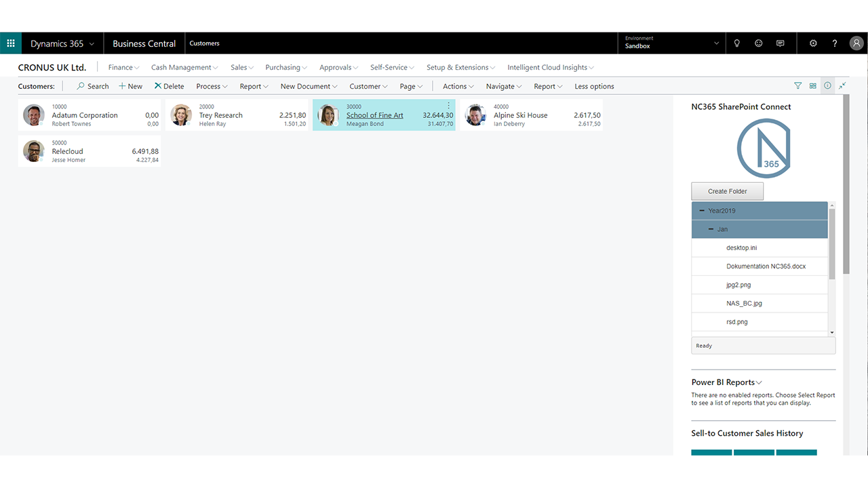Open the Actions dropdown
Image resolution: width=868 pixels, height=488 pixels.
458,86
